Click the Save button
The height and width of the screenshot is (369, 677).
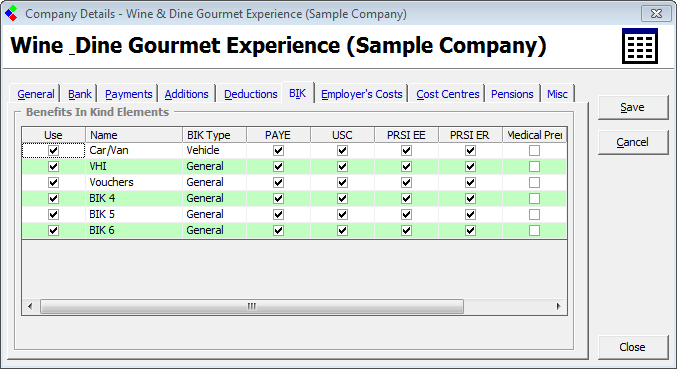633,107
